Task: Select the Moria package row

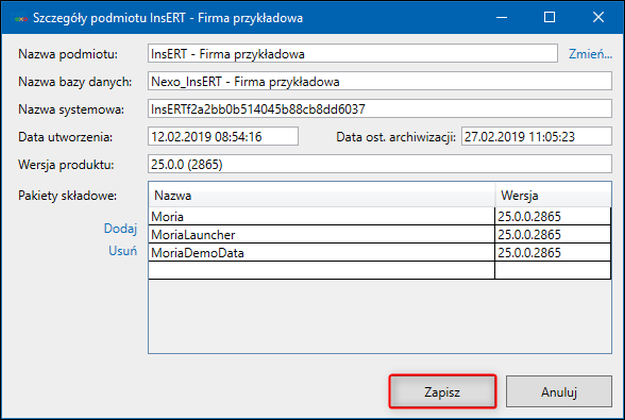Action: (321, 216)
